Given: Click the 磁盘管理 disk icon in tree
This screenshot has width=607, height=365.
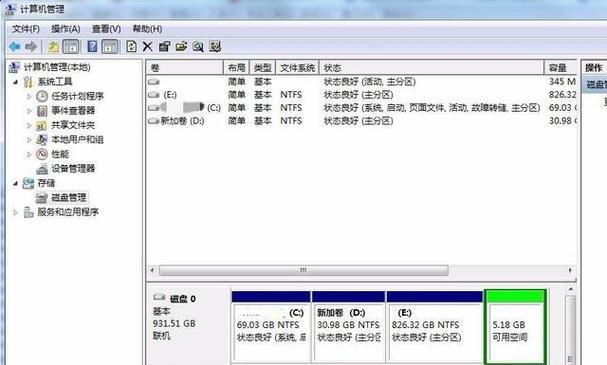Looking at the screenshot, I should coord(42,198).
